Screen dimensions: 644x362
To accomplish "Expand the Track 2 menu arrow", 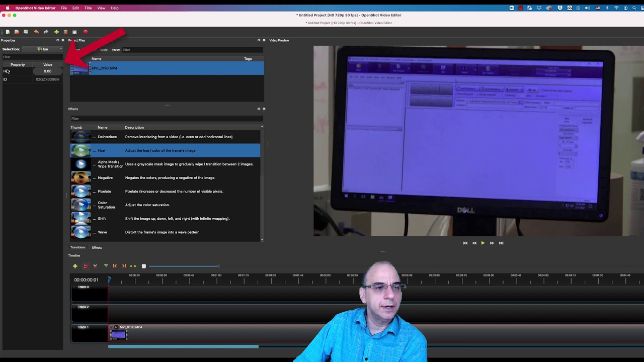I will [x=74, y=307].
